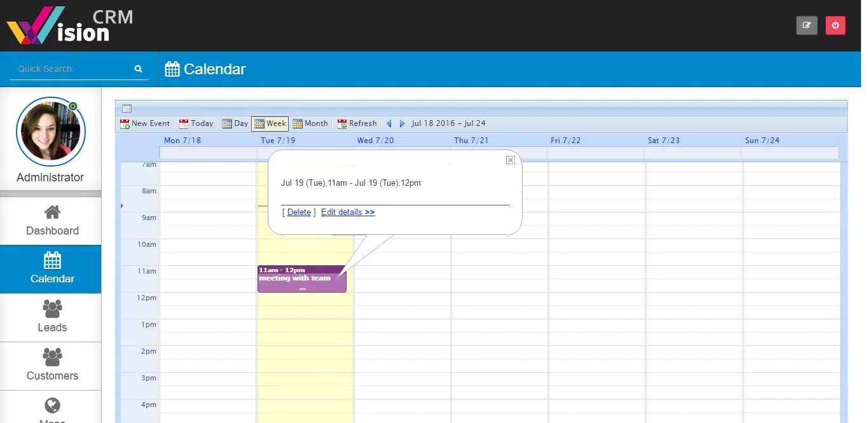This screenshot has width=868, height=423.
Task: Jump to Today in calendar toolbar
Action: (196, 123)
